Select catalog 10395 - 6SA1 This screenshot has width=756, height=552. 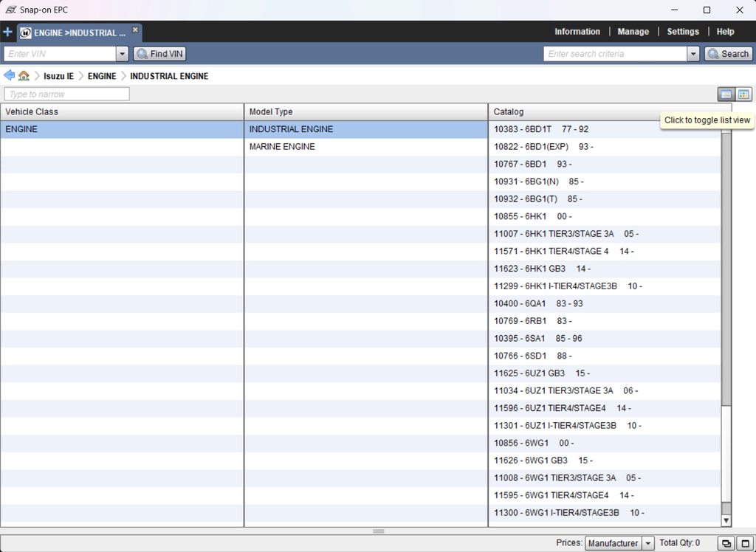coord(605,339)
